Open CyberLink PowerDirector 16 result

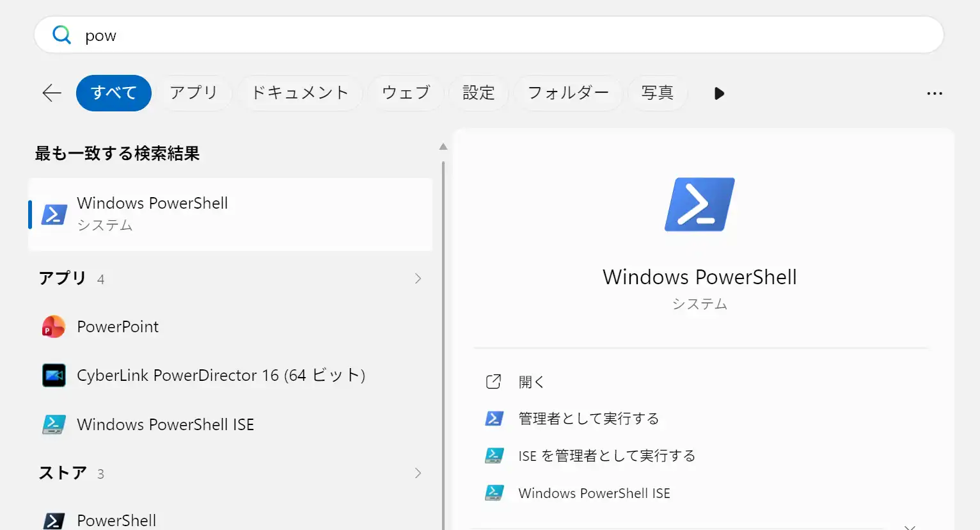pyautogui.click(x=230, y=375)
